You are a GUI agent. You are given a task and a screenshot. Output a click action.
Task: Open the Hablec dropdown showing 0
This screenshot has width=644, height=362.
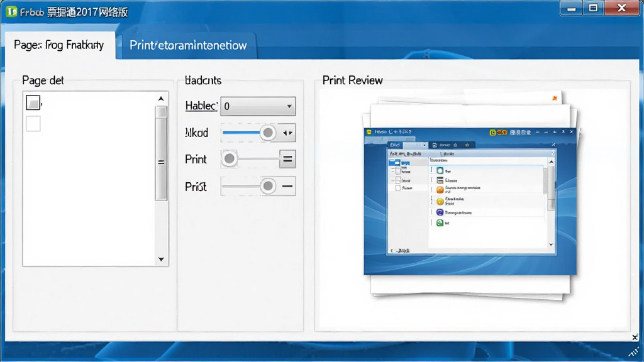[x=258, y=106]
